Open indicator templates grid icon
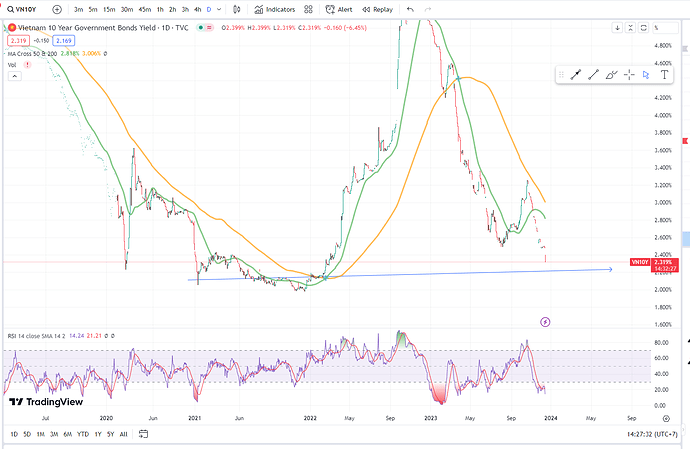The width and height of the screenshot is (690, 449). tap(308, 9)
